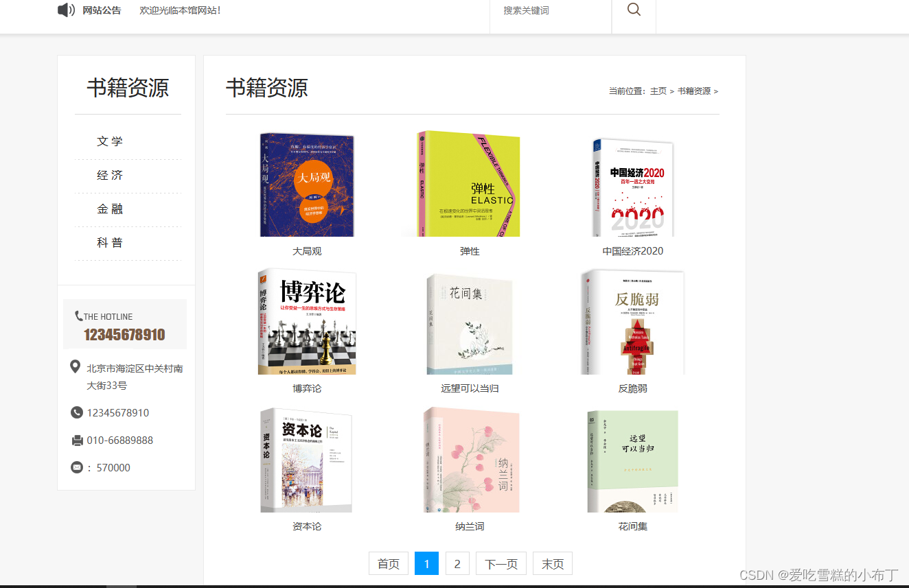The height and width of the screenshot is (588, 909).
Task: Click the speaker icon beside 网站公告
Action: coord(65,10)
